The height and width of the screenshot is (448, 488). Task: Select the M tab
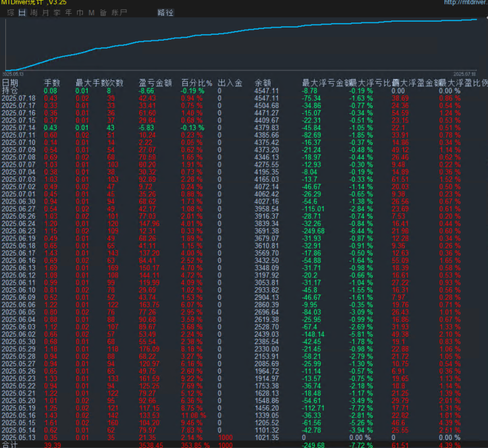coord(92,13)
